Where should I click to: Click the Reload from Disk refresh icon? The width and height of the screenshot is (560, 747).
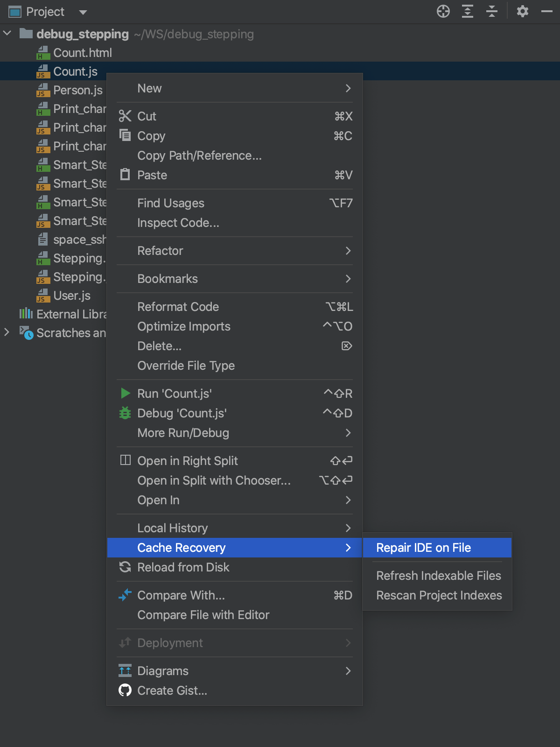125,567
